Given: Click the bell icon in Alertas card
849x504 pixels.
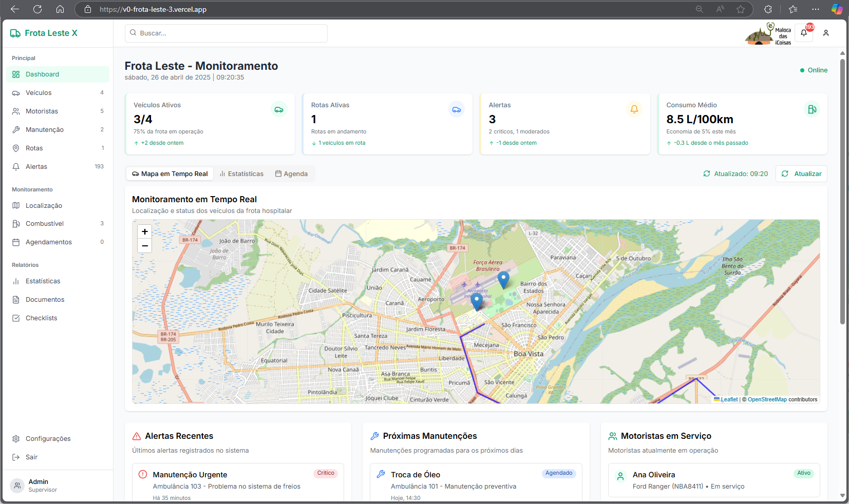Looking at the screenshot, I should click(634, 109).
